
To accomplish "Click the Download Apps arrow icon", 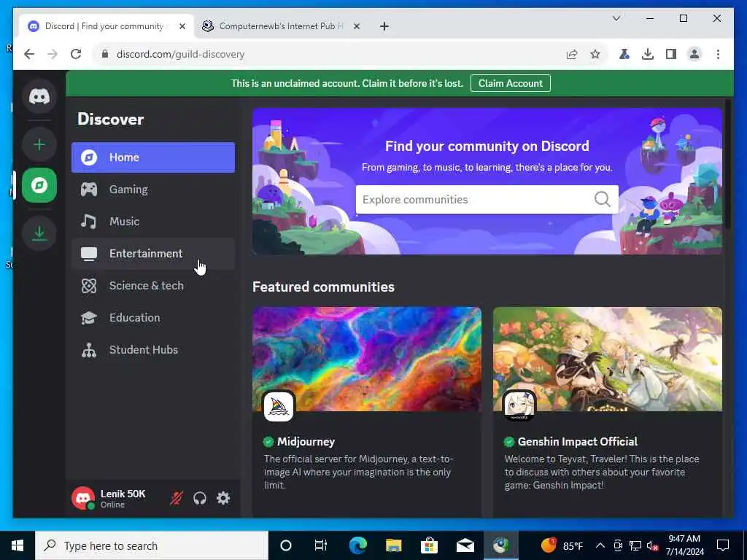I will click(x=39, y=233).
